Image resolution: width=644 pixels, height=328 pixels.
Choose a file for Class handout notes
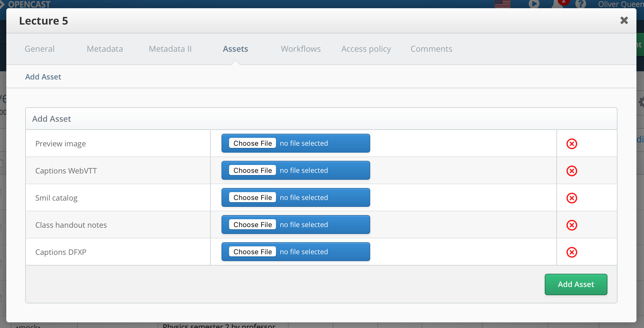(252, 225)
